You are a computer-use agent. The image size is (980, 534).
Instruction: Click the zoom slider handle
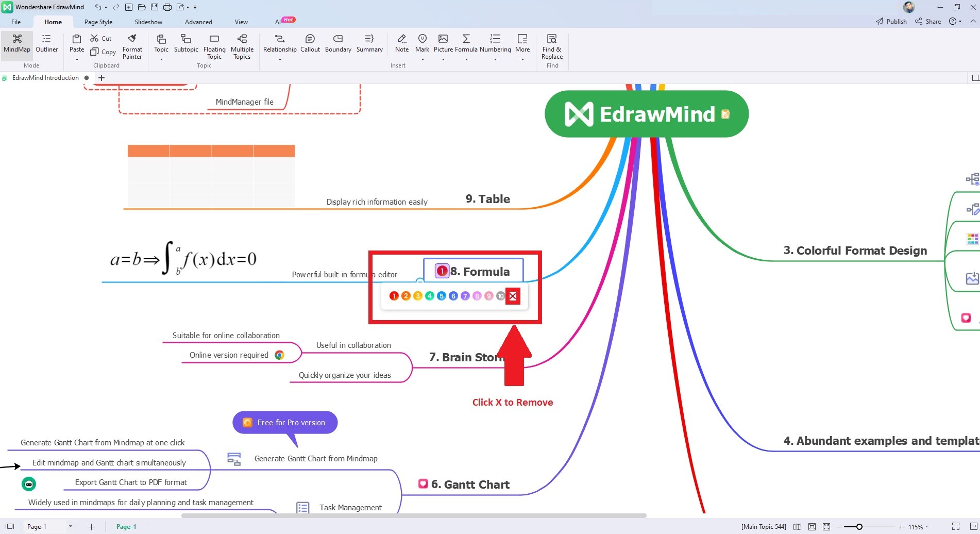[x=859, y=527]
